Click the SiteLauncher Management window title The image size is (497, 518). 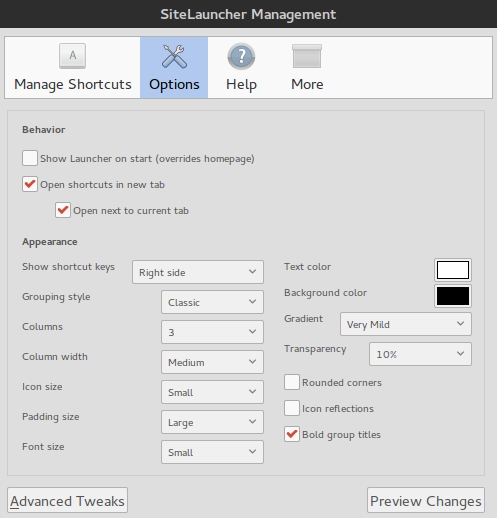[x=248, y=14]
